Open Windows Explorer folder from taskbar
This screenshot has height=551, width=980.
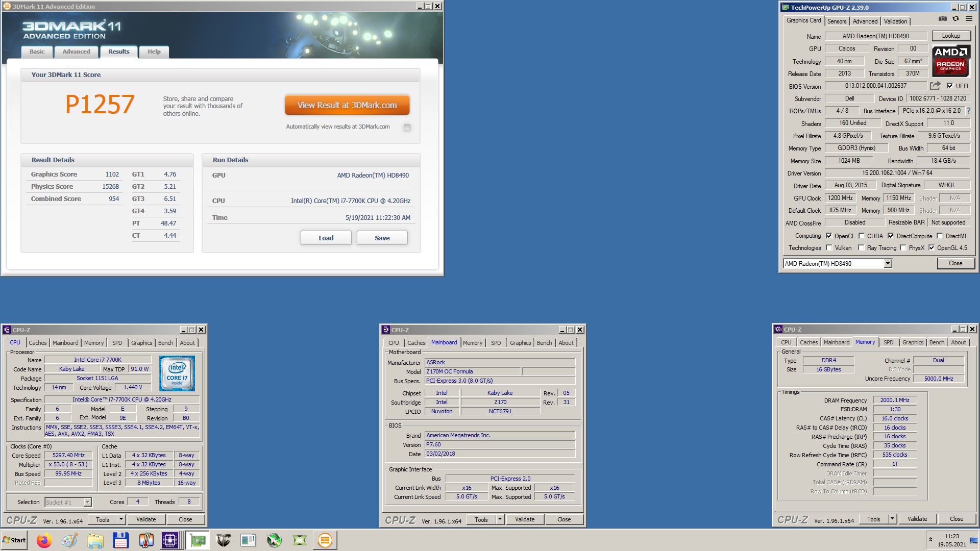pos(95,540)
